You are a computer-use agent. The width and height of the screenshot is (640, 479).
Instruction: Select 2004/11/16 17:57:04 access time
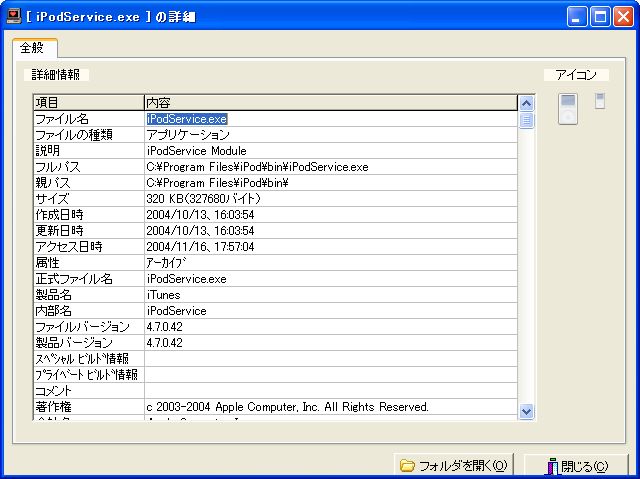click(x=200, y=246)
